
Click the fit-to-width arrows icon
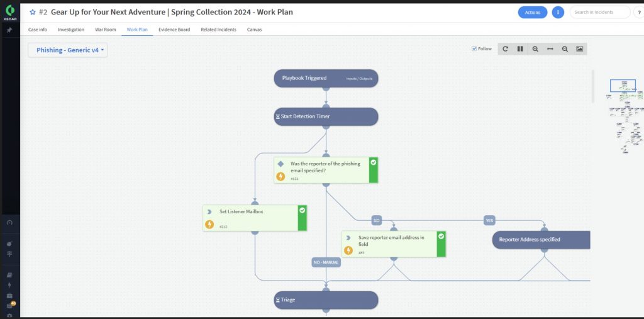(550, 49)
